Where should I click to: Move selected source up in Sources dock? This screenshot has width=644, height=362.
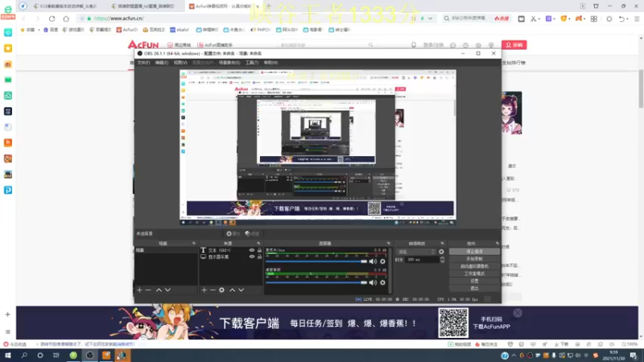(232, 290)
